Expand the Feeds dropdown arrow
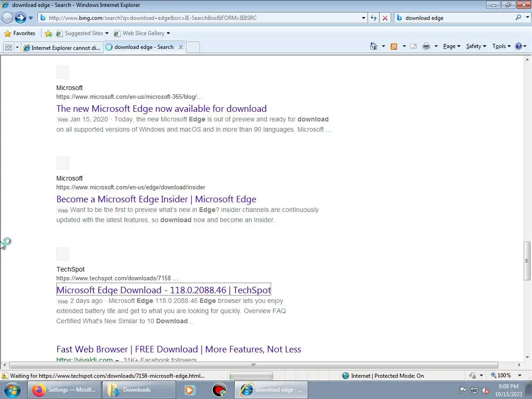Image resolution: width=532 pixels, height=399 pixels. tap(404, 46)
